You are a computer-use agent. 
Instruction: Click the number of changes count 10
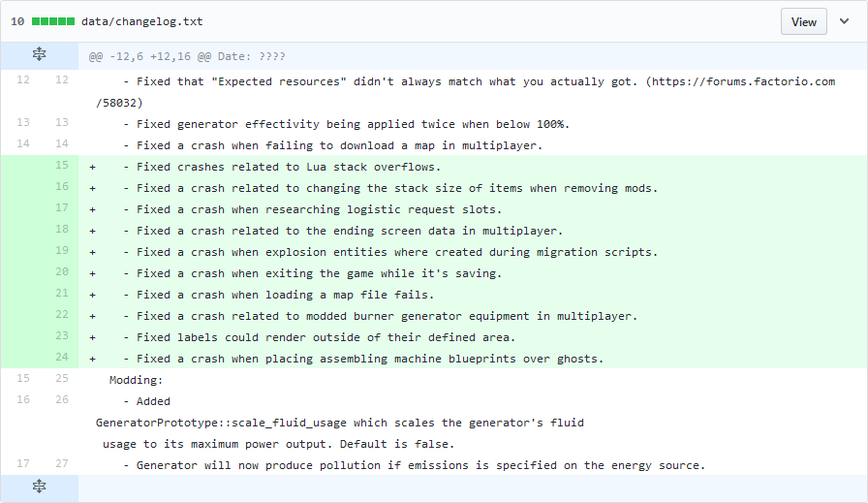pyautogui.click(x=17, y=21)
